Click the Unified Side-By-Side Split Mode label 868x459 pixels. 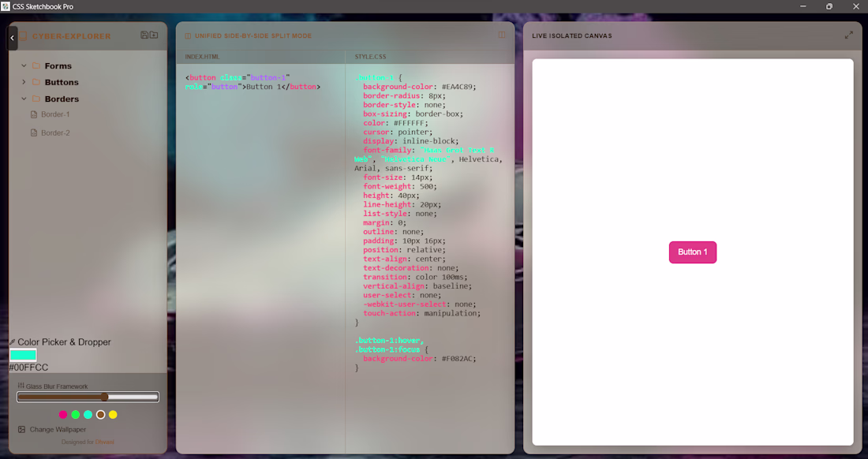coord(253,36)
